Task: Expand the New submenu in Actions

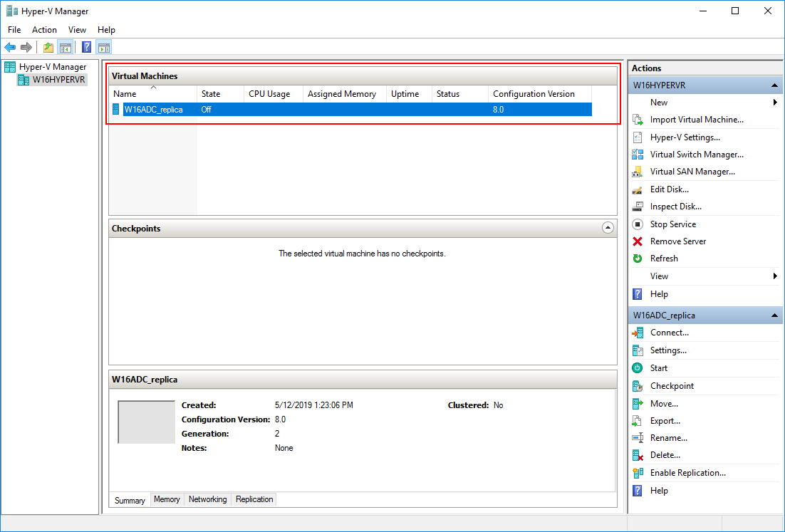Action: coord(775,102)
